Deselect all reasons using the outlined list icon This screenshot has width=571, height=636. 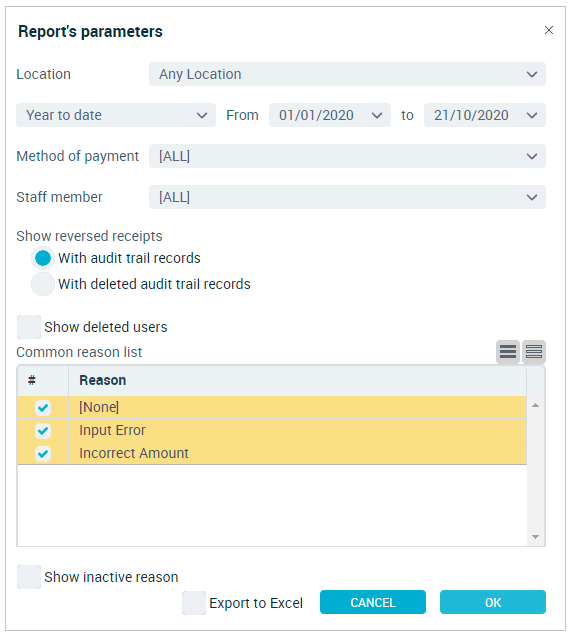[x=534, y=352]
